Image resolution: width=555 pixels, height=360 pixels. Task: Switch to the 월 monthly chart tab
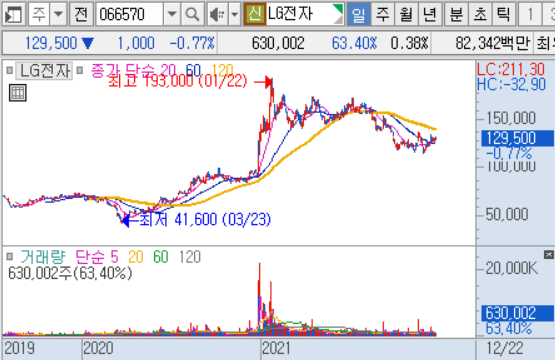(x=406, y=15)
